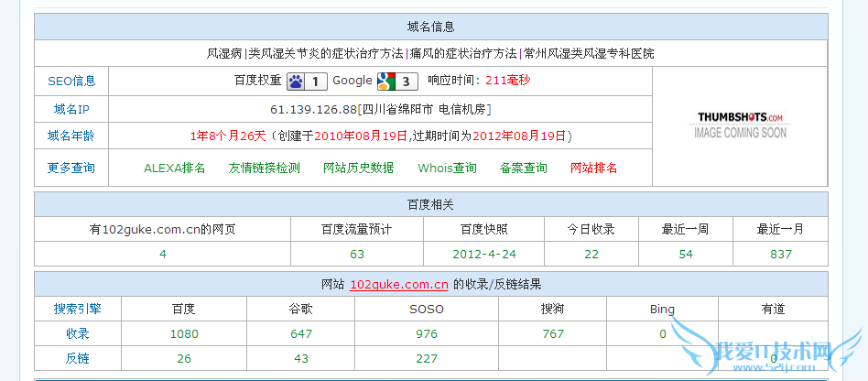Image resolution: width=868 pixels, height=381 pixels.
Task: Select the 有102guke.com.cn的网页 header
Action: click(x=162, y=229)
